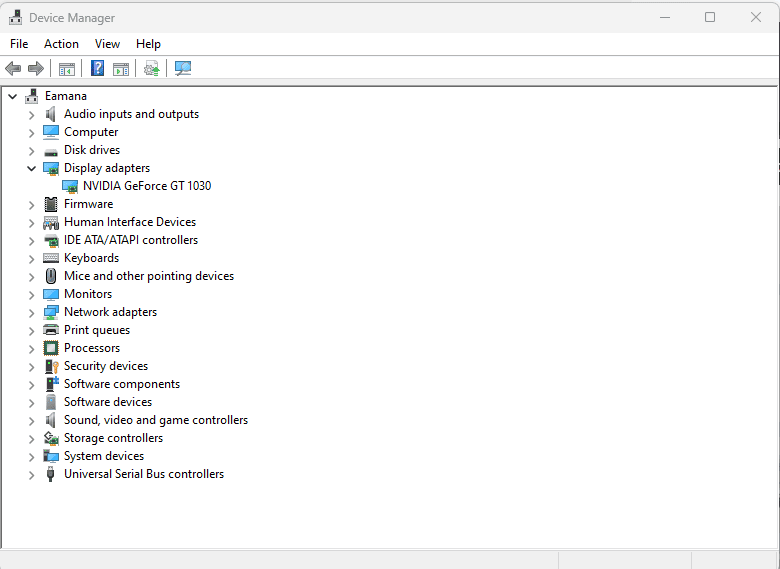Click the Monitors category icon

[51, 294]
